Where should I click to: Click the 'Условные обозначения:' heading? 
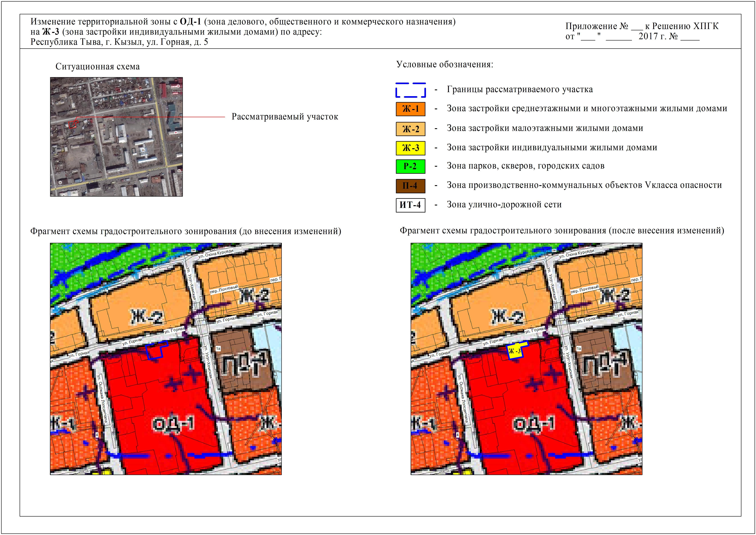445,64
